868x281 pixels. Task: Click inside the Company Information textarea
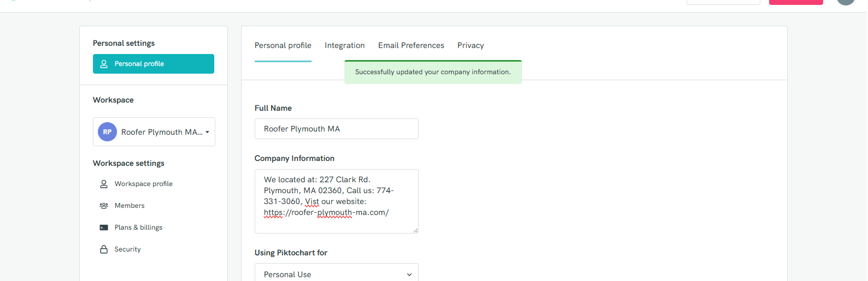tap(337, 201)
